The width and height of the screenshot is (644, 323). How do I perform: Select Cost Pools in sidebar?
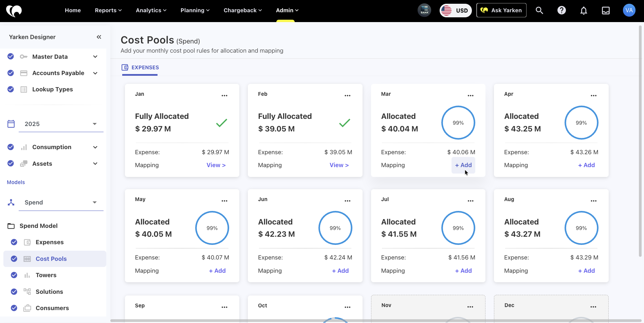(x=55, y=259)
